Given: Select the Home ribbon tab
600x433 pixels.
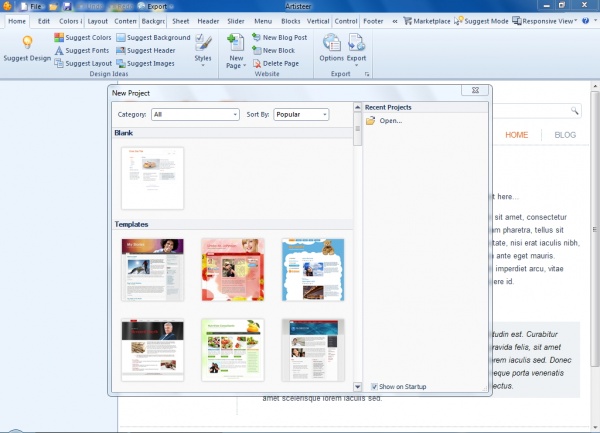Looking at the screenshot, I should pyautogui.click(x=17, y=21).
